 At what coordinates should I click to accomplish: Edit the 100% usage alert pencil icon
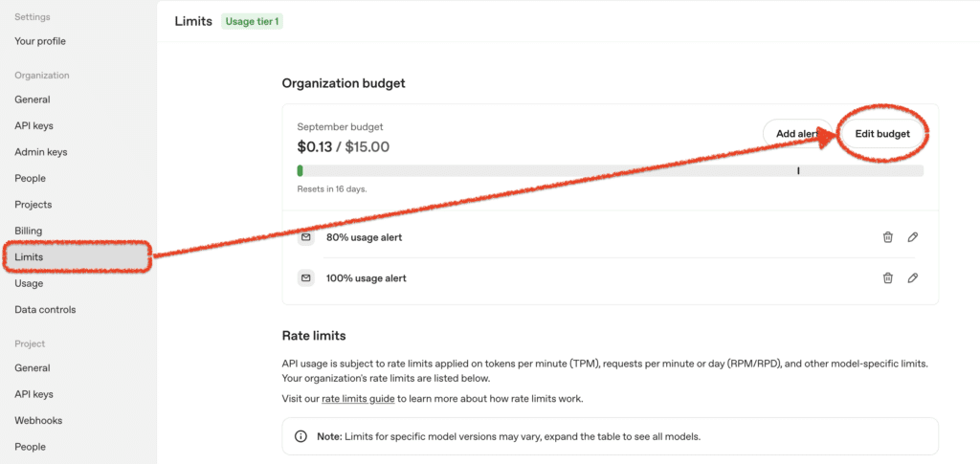click(912, 277)
